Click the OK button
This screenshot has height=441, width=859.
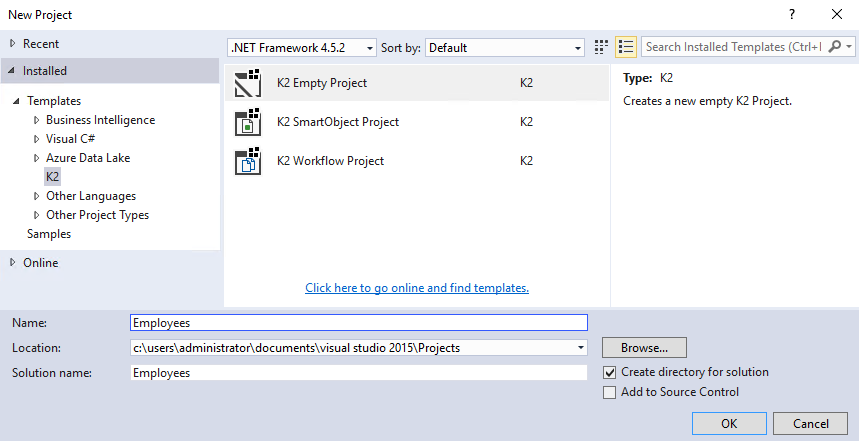pyautogui.click(x=729, y=423)
